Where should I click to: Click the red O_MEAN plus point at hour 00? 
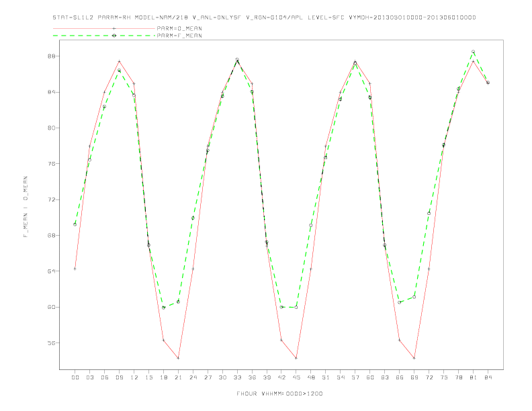[x=75, y=269]
